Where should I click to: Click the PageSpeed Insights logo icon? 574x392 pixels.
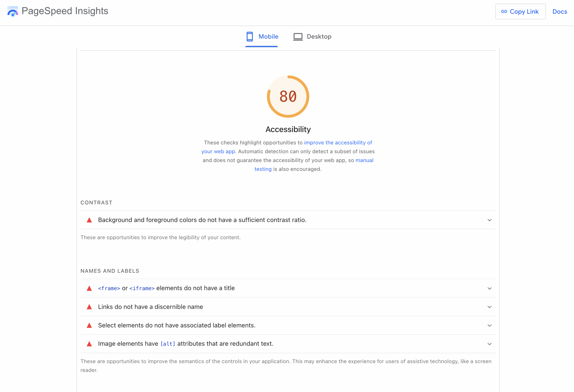[x=13, y=11]
